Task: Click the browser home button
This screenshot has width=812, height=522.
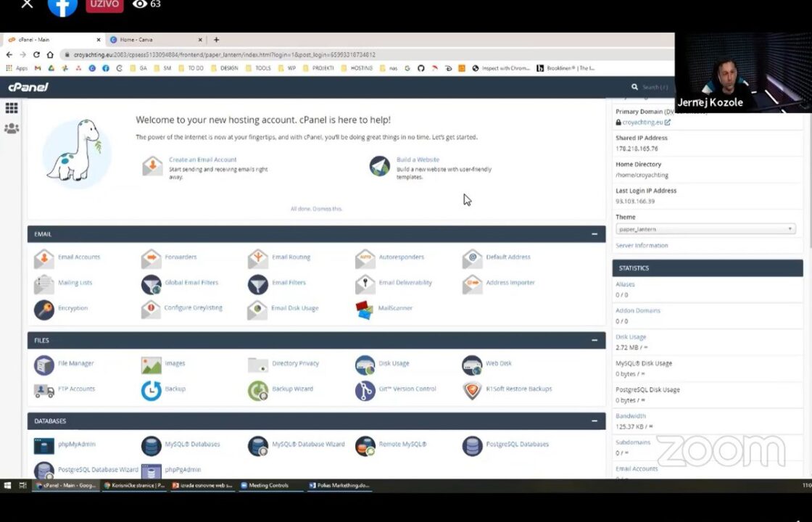Action: pos(50,54)
